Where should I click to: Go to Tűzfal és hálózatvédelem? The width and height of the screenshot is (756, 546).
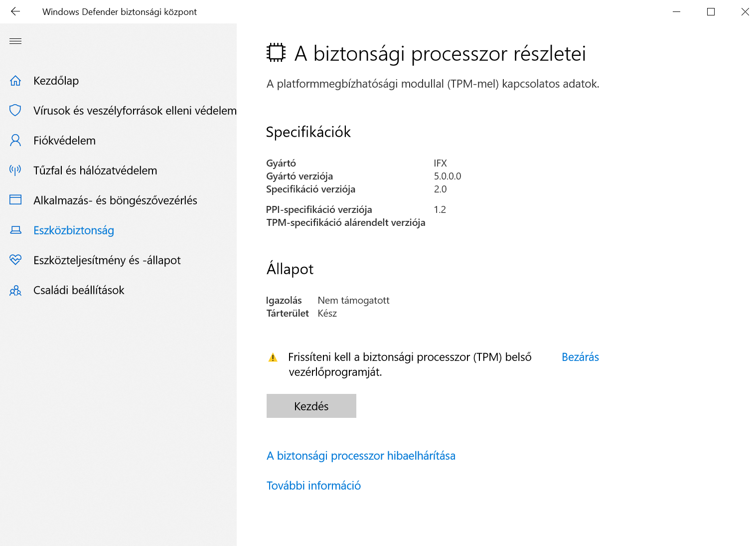point(95,171)
